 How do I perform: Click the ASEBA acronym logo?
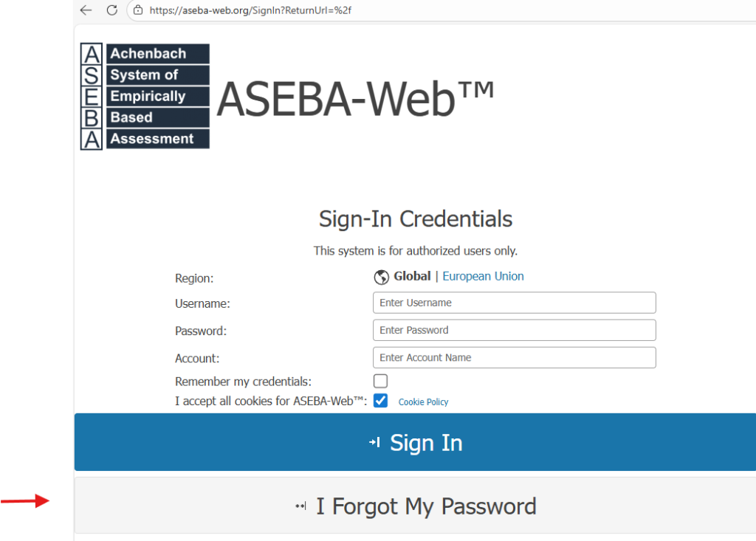click(145, 96)
